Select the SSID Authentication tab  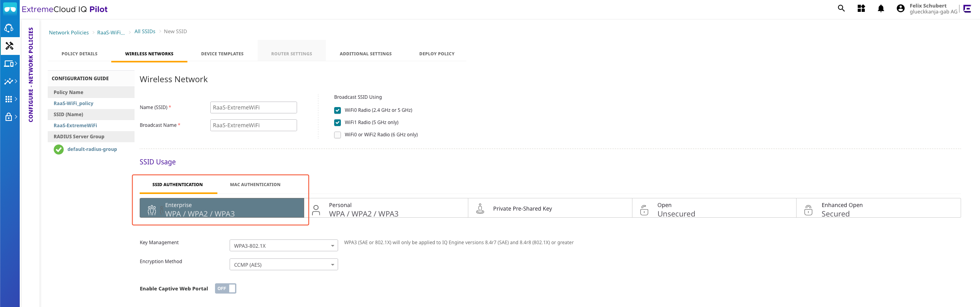[x=178, y=185]
